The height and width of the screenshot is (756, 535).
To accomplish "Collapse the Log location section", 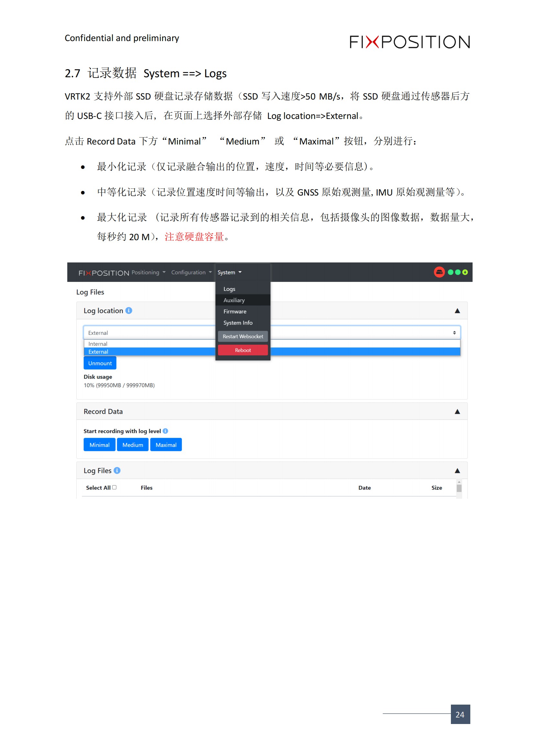I will (458, 310).
